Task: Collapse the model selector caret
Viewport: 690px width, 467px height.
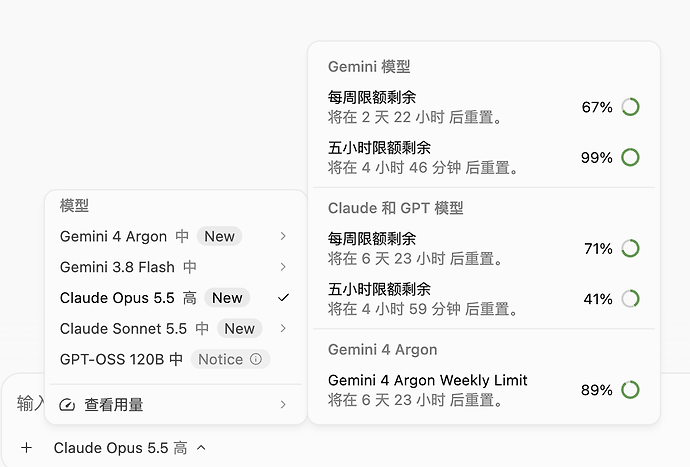Action: point(201,448)
